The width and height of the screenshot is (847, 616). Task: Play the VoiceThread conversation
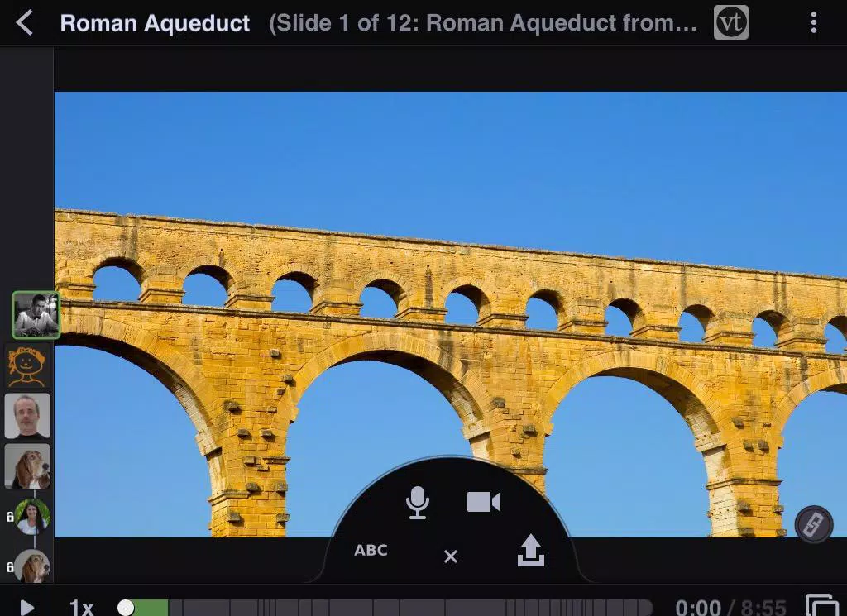tap(26, 608)
